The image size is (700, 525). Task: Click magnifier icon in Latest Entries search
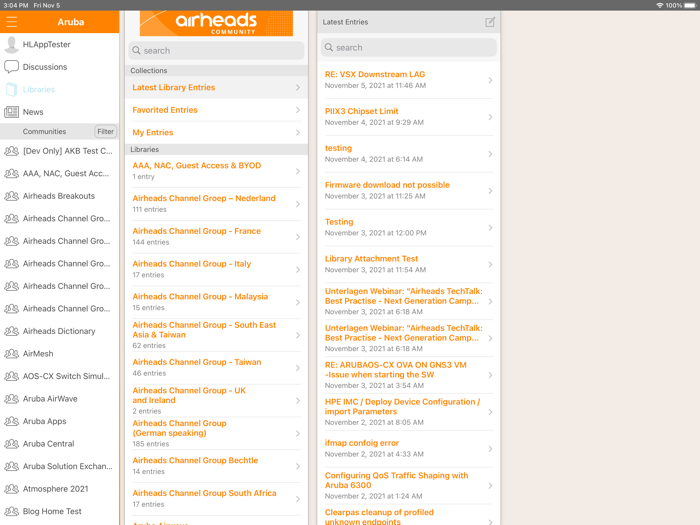point(329,47)
